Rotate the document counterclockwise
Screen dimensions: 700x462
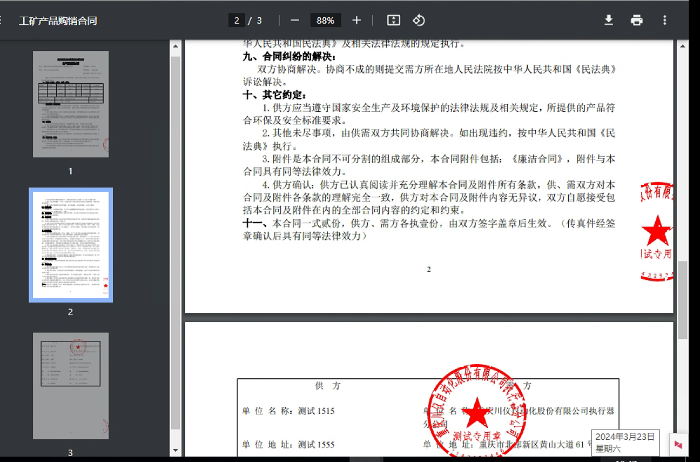tap(419, 20)
